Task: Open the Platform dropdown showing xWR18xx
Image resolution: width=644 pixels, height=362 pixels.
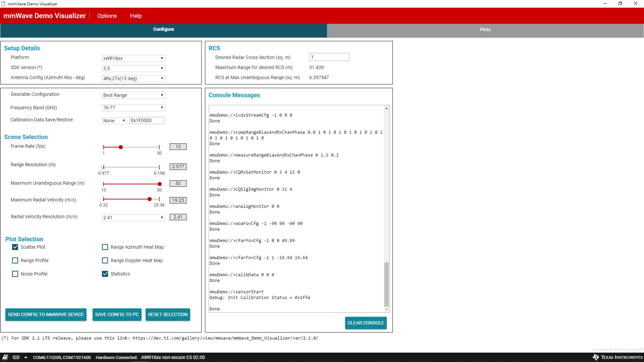Action: pos(133,58)
